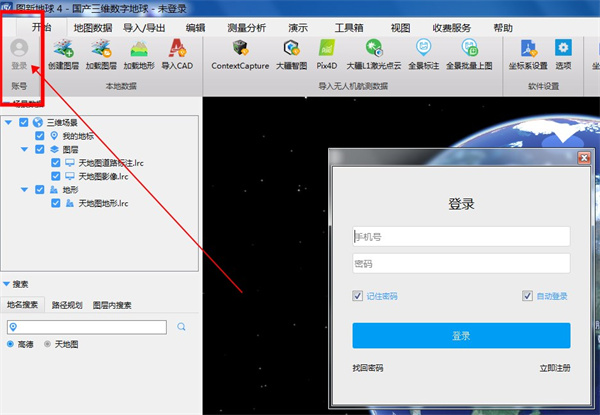Screen dimensions: 600x415
Task: Click the blue 登录 button
Action: point(461,335)
